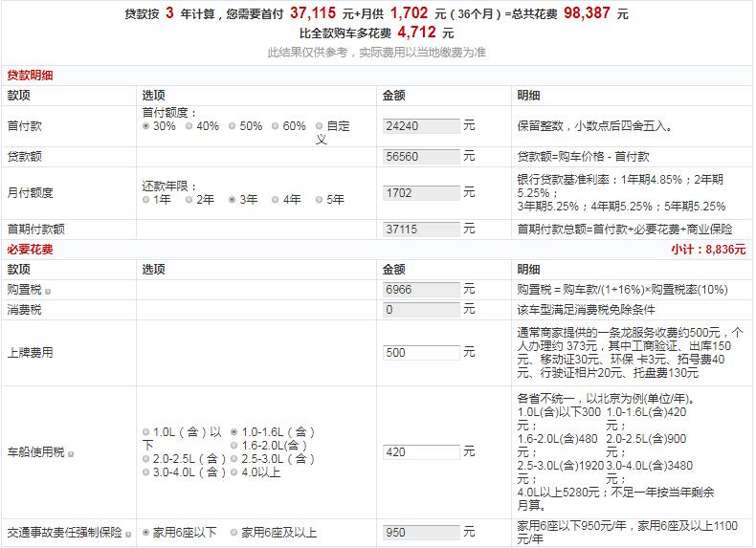Click the 保留整数，小数点后四舍五入 note
The height and width of the screenshot is (548, 756).
click(x=594, y=126)
